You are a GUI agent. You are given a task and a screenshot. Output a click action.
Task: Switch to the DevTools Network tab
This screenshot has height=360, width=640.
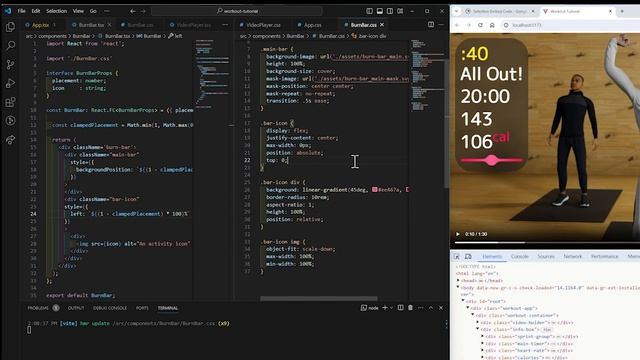coord(573,256)
